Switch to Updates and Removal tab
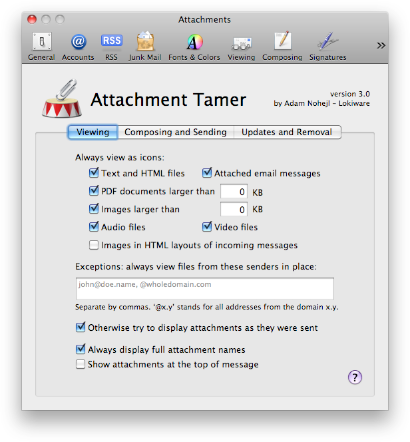 click(287, 132)
